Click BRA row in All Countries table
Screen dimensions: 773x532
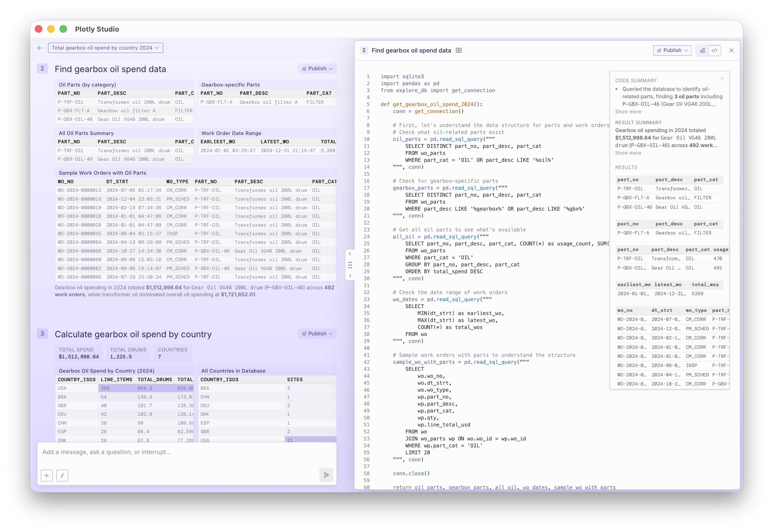[x=267, y=388]
